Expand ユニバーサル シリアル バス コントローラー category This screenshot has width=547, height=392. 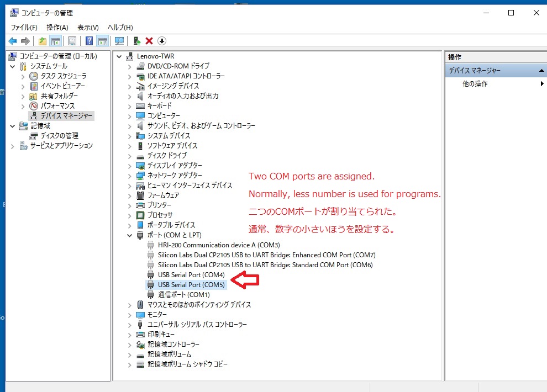(x=129, y=325)
